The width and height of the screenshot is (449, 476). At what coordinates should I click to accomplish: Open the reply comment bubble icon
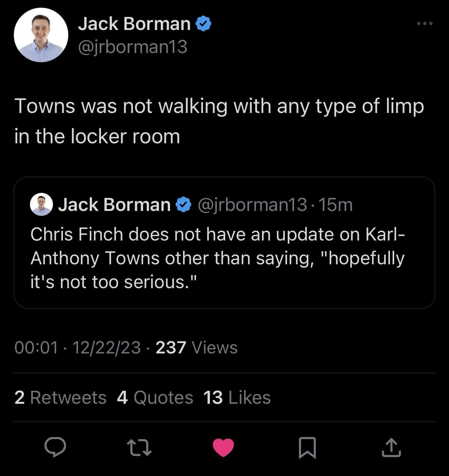55,447
